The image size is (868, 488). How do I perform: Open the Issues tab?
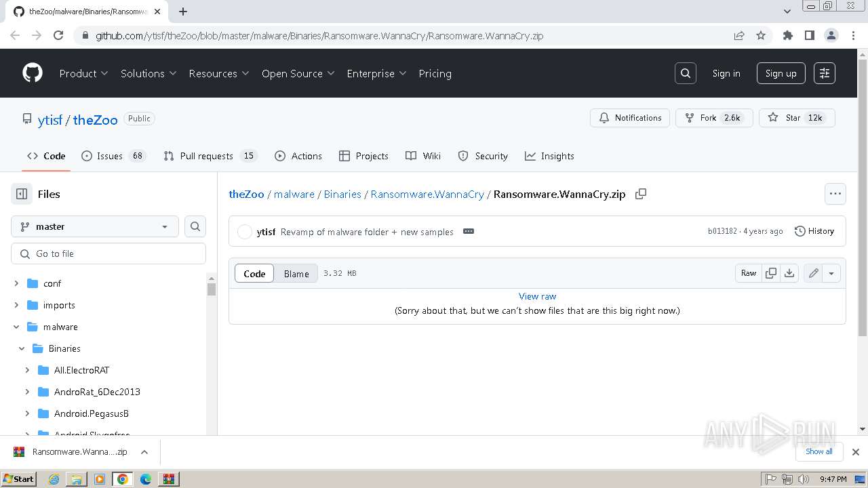(x=113, y=156)
